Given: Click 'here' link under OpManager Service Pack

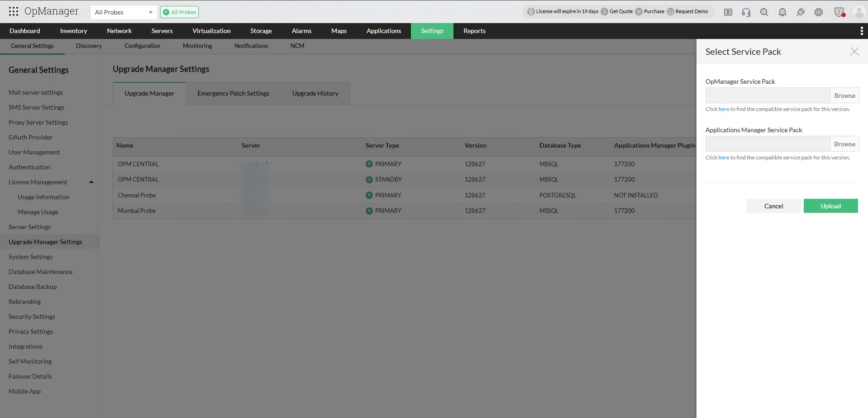Looking at the screenshot, I should pyautogui.click(x=724, y=109).
